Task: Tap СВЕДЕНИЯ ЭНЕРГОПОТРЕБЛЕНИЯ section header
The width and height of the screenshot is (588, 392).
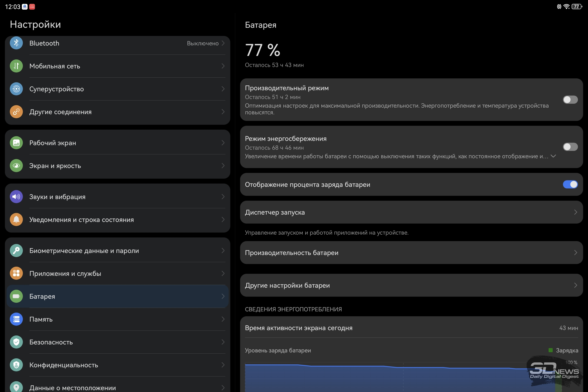Action: pyautogui.click(x=293, y=309)
